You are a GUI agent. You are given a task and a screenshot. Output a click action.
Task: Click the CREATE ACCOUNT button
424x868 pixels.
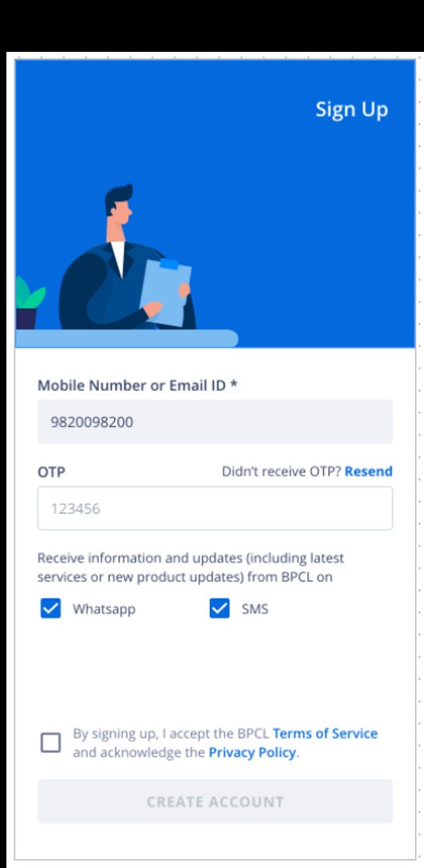(215, 802)
